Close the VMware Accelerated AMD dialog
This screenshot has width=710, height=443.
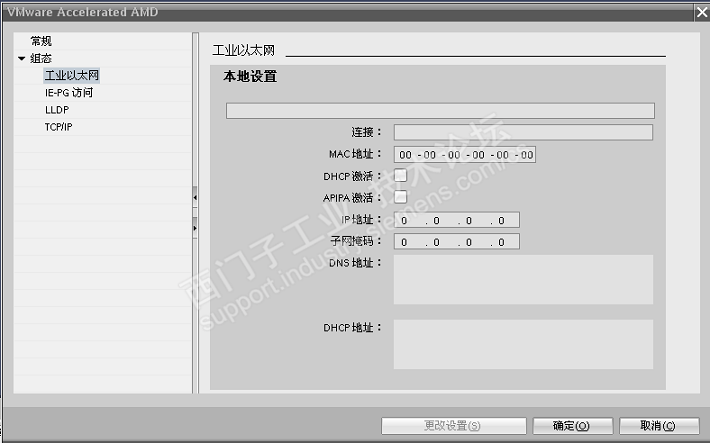(x=702, y=12)
